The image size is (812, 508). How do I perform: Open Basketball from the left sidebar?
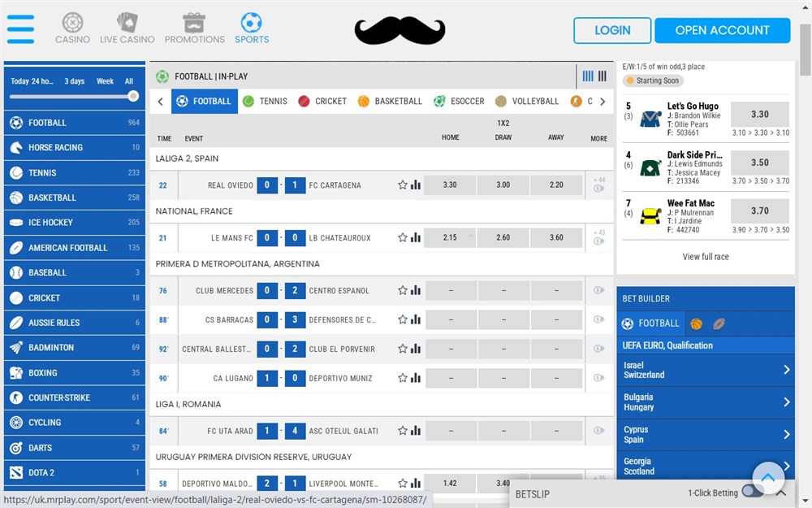[75, 198]
